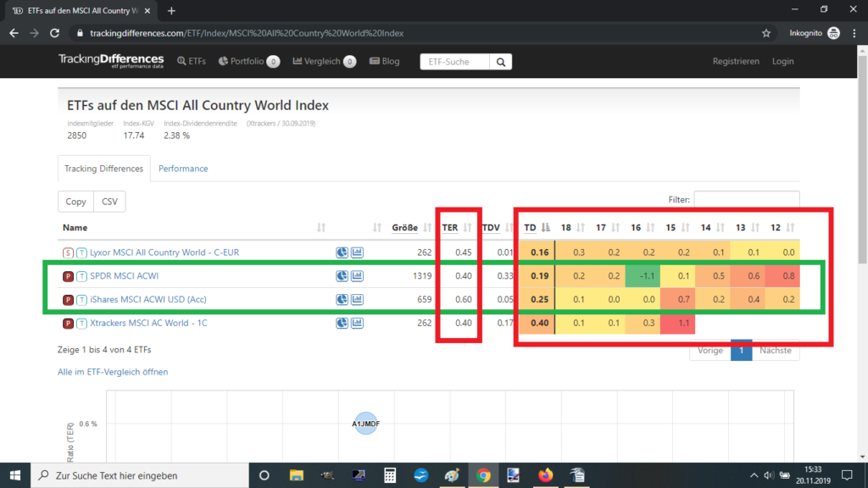Click compare chart icon for SPDR MSCI ACWI

coord(357,275)
